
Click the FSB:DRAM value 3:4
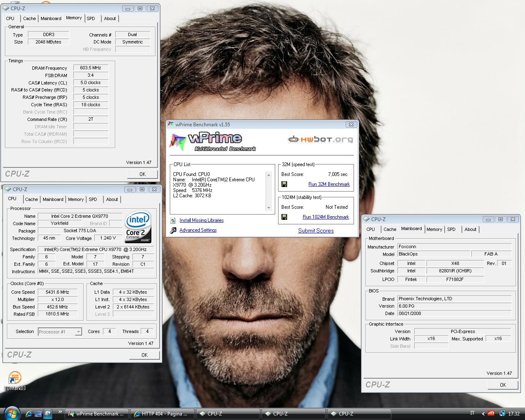point(91,75)
